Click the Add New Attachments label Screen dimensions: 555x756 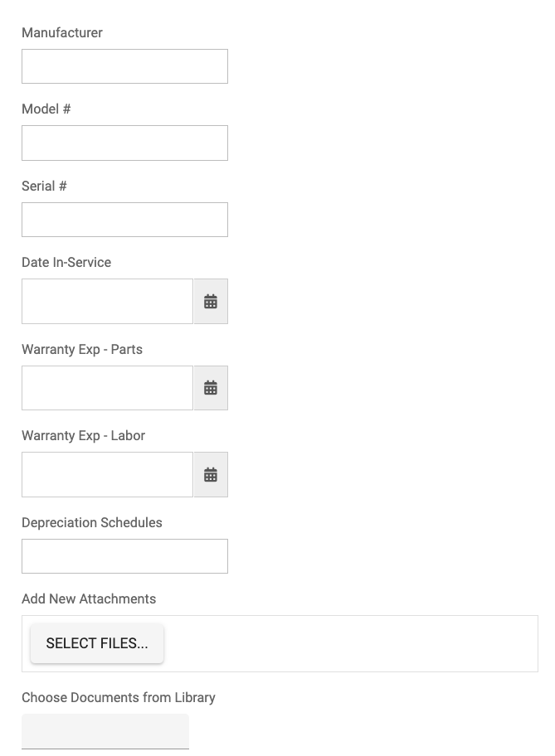89,599
